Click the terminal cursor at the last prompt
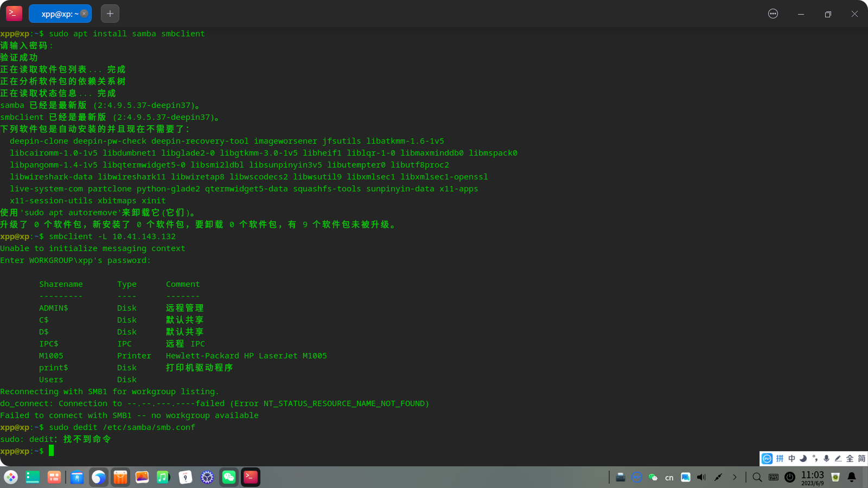The image size is (868, 488). point(52,451)
